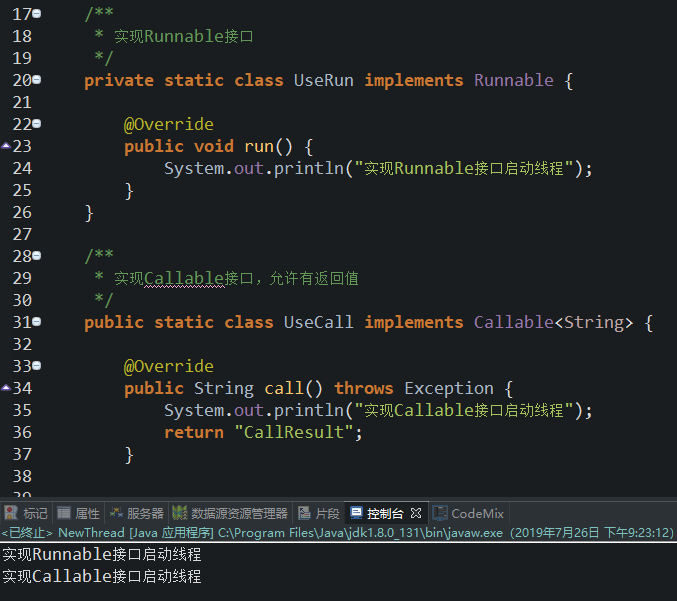Click the "CallResult" string literal
677x601 pixels.
pos(294,432)
